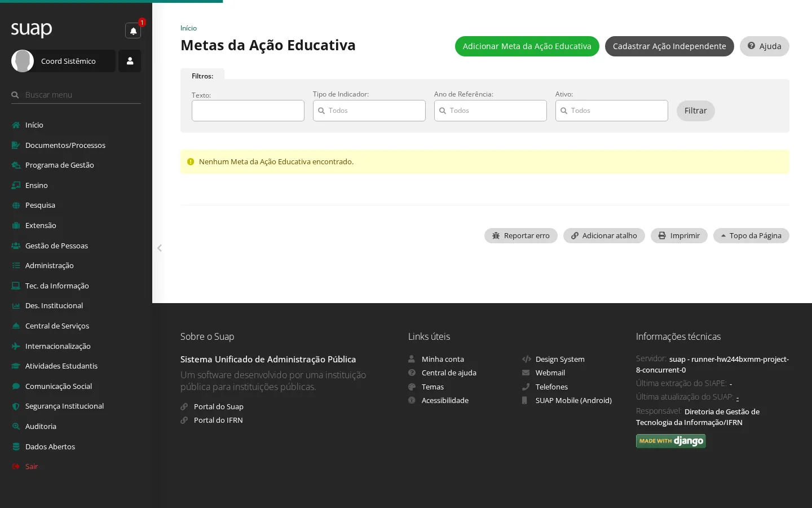The height and width of the screenshot is (508, 812).
Task: Open the Ajuda help button
Action: click(765, 46)
